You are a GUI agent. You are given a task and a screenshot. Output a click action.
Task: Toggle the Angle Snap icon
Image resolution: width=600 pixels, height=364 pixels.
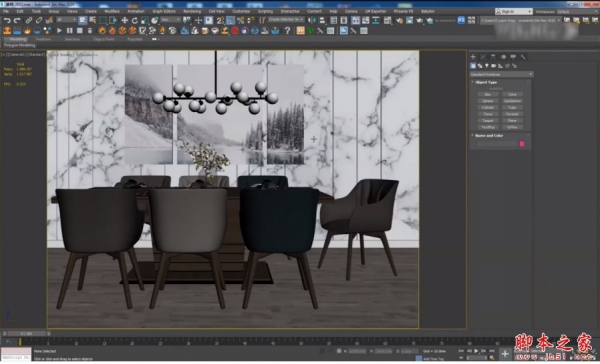pyautogui.click(x=230, y=20)
